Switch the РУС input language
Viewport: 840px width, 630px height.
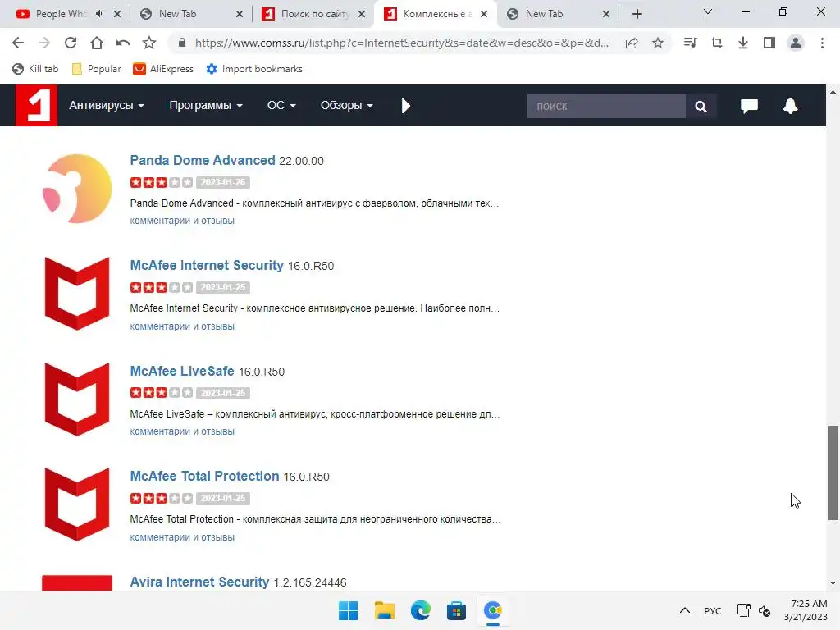pos(713,610)
